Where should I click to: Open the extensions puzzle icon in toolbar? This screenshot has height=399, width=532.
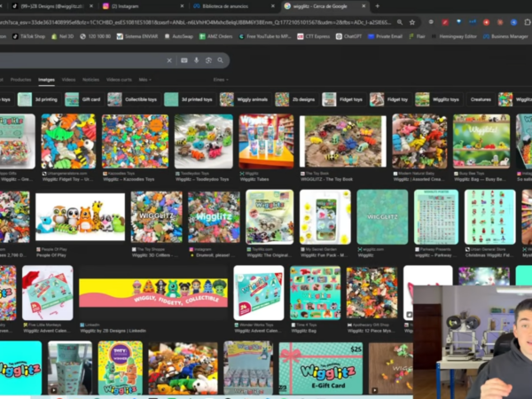coord(528,22)
